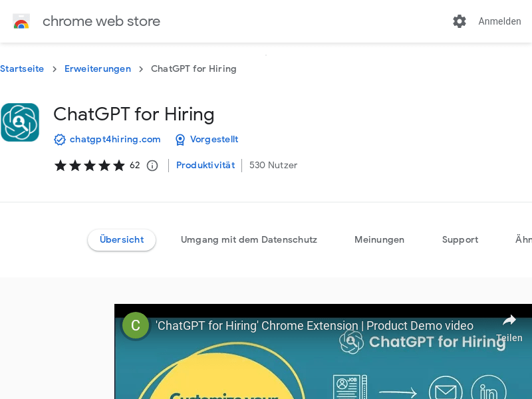
Task: Click the Anmelden sign-in button
Action: click(x=499, y=21)
